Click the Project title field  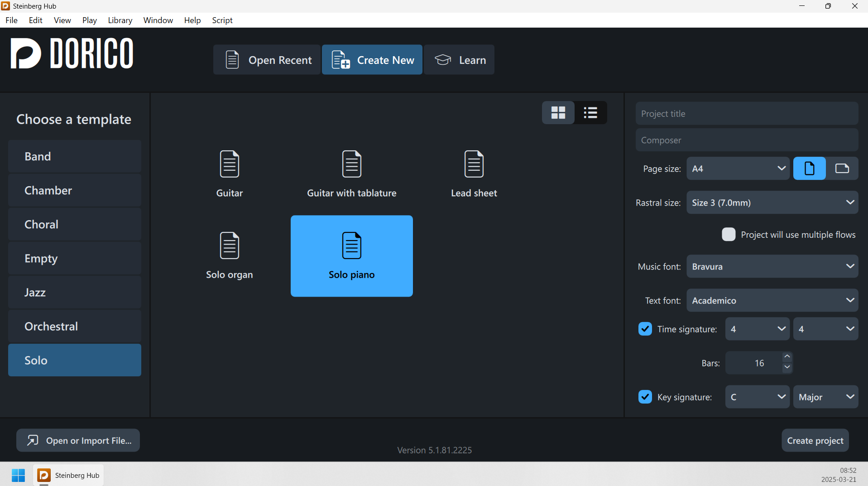click(747, 113)
